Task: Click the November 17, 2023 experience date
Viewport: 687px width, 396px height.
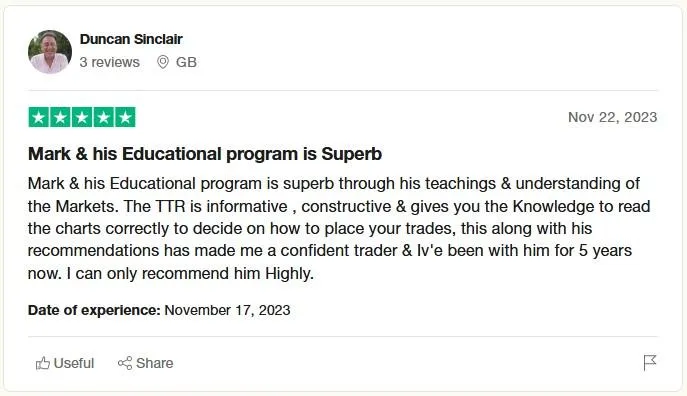Action: pyautogui.click(x=227, y=310)
